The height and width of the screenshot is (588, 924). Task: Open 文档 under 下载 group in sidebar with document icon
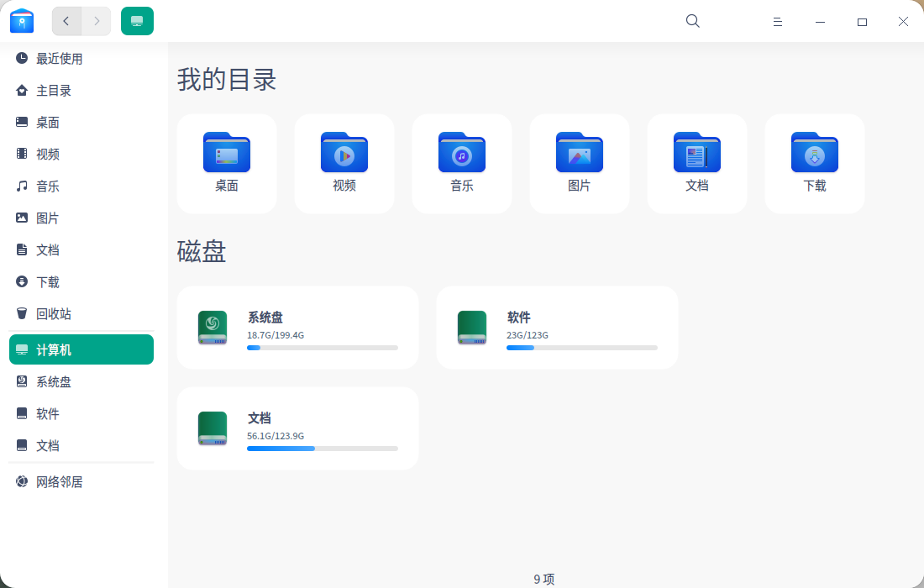click(81, 249)
